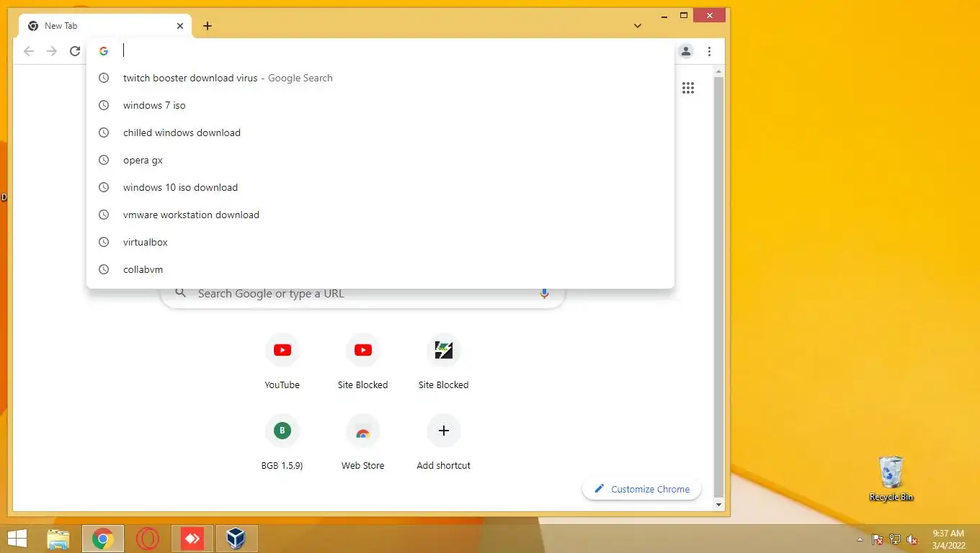Open a new tab with plus button
Viewport: 980px width, 553px height.
(x=208, y=26)
